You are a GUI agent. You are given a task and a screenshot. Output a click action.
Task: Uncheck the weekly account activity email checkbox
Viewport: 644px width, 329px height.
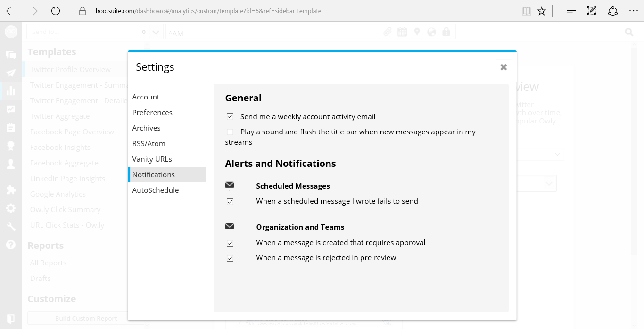(x=230, y=117)
